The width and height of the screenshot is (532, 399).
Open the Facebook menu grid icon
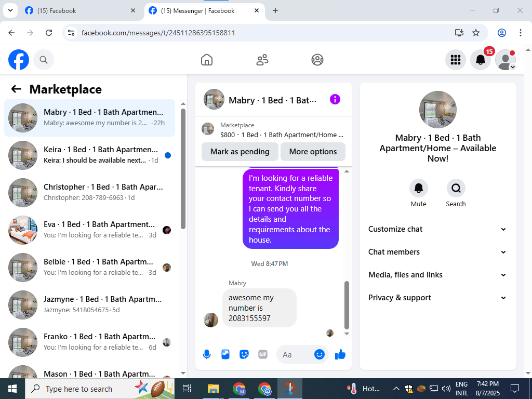455,60
